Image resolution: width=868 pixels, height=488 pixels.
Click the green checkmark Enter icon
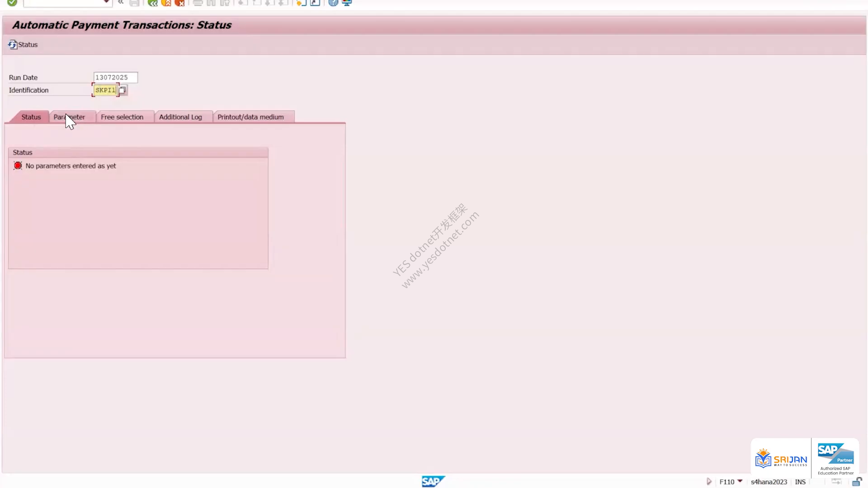click(12, 3)
